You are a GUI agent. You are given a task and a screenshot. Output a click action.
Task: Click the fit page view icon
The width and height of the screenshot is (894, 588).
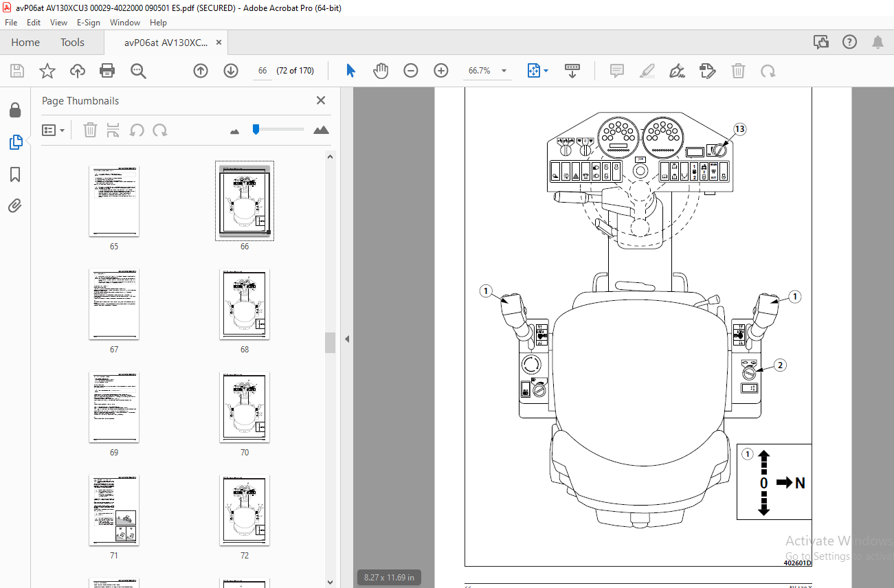point(534,71)
